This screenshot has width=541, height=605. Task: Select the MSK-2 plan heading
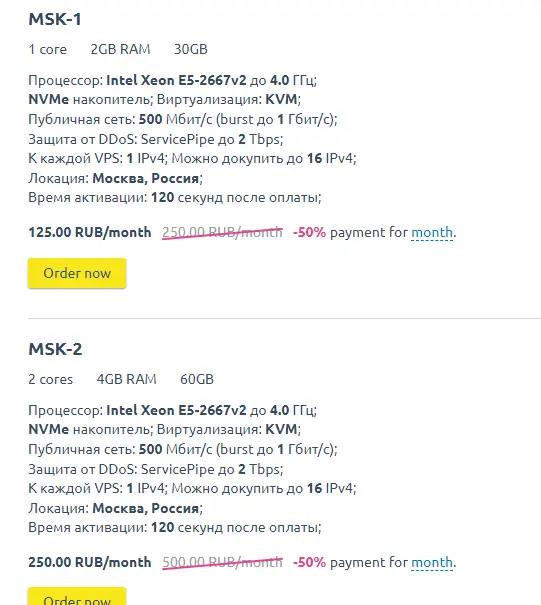point(55,349)
